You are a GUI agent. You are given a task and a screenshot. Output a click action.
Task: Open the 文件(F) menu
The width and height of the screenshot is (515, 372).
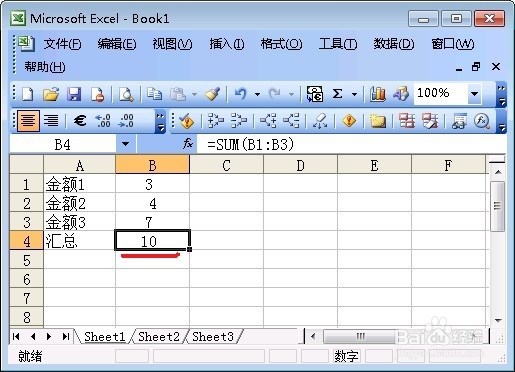[62, 44]
